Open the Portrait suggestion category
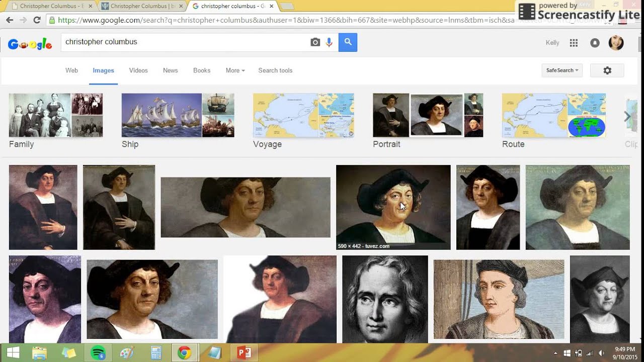Screen dimensions: 644x362 coord(428,121)
